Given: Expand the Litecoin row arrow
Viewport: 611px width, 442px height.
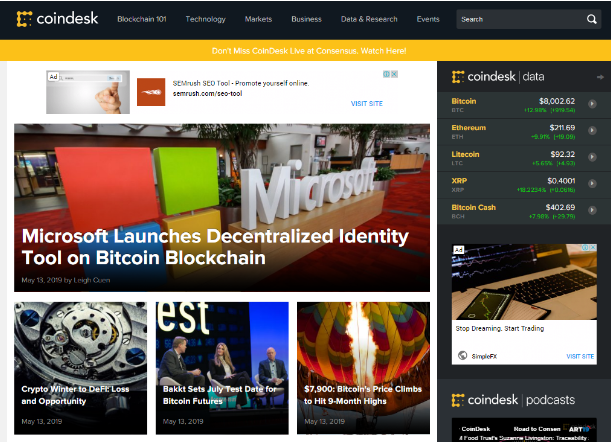Looking at the screenshot, I should click(x=592, y=157).
